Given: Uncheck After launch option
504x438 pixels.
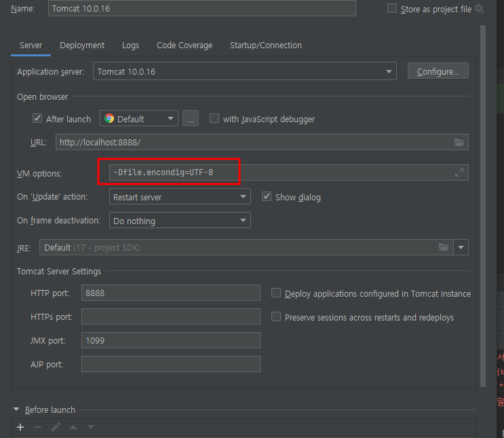Looking at the screenshot, I should tap(37, 118).
